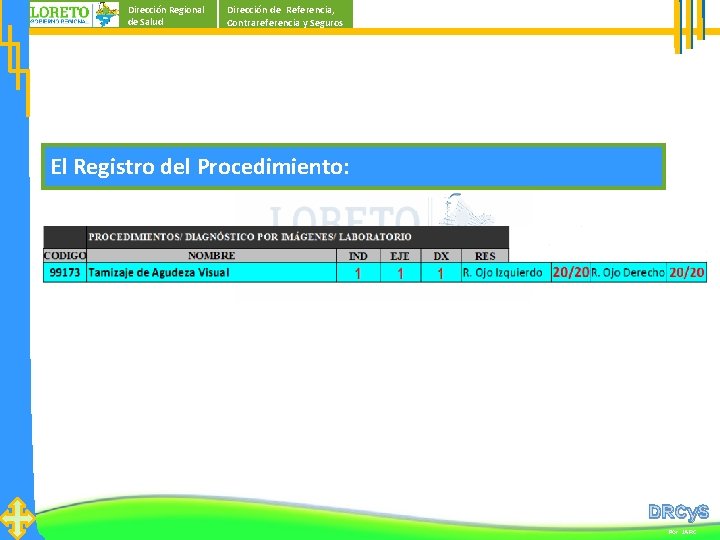Select the Dirección Regional de Salud header
Viewport: 720px width, 540px height.
167,15
